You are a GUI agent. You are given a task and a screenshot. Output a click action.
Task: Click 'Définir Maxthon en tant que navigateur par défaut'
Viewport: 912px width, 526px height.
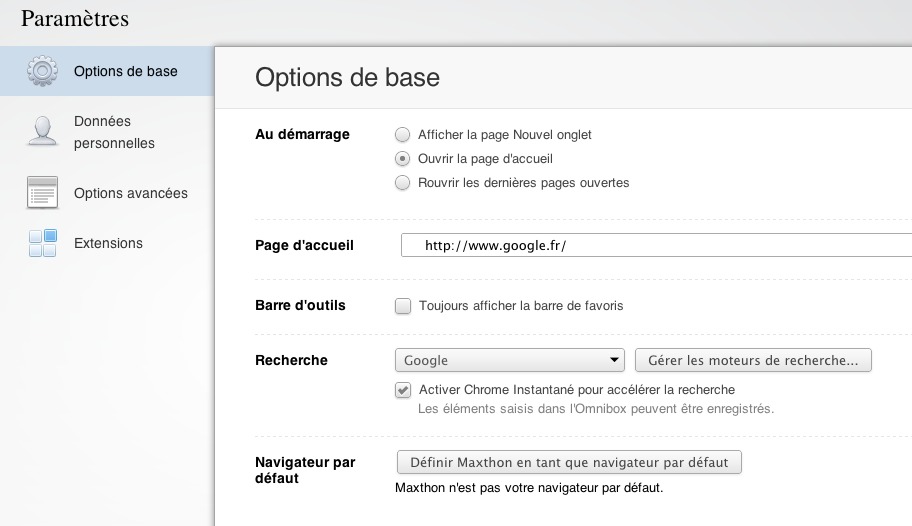click(569, 462)
